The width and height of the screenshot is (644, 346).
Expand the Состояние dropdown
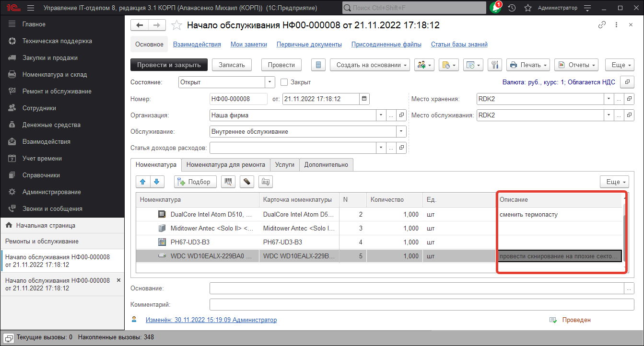(270, 82)
